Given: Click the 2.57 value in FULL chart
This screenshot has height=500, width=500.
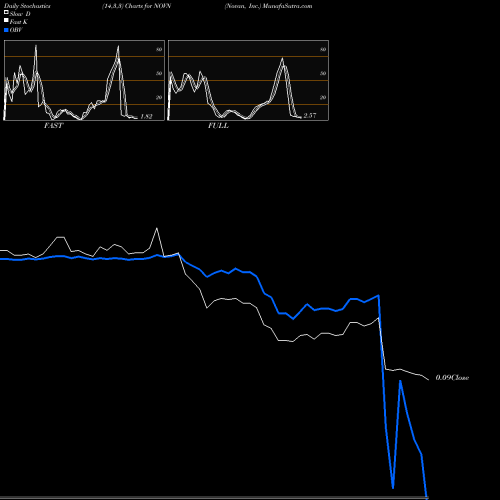Looking at the screenshot, I should tap(310, 115).
